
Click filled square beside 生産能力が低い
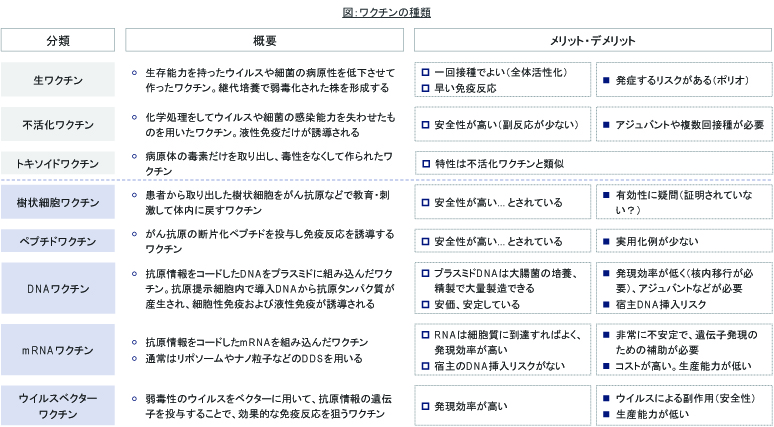click(x=606, y=414)
